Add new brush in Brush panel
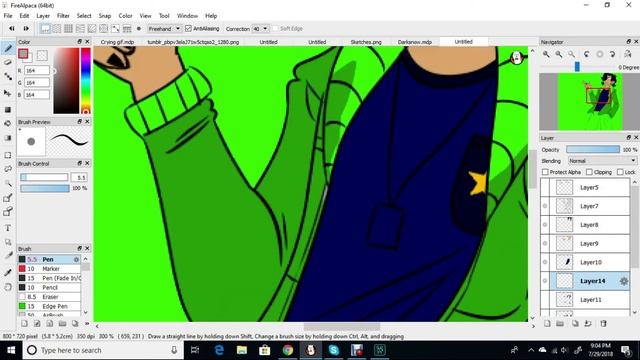The image size is (640, 360). (x=24, y=324)
